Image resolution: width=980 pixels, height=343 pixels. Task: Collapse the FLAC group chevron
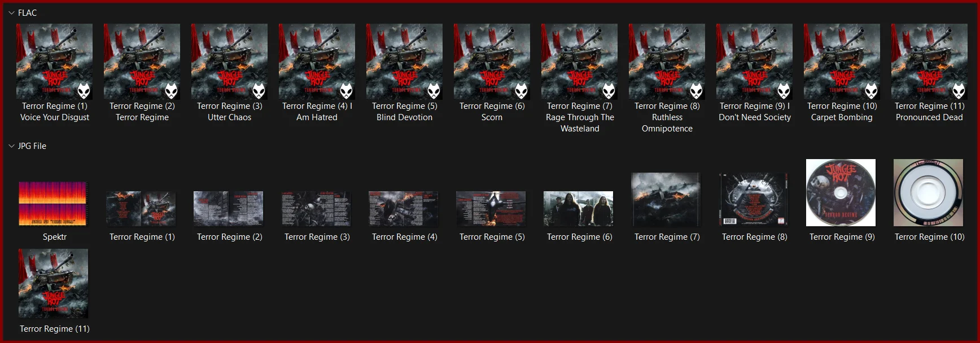[11, 13]
